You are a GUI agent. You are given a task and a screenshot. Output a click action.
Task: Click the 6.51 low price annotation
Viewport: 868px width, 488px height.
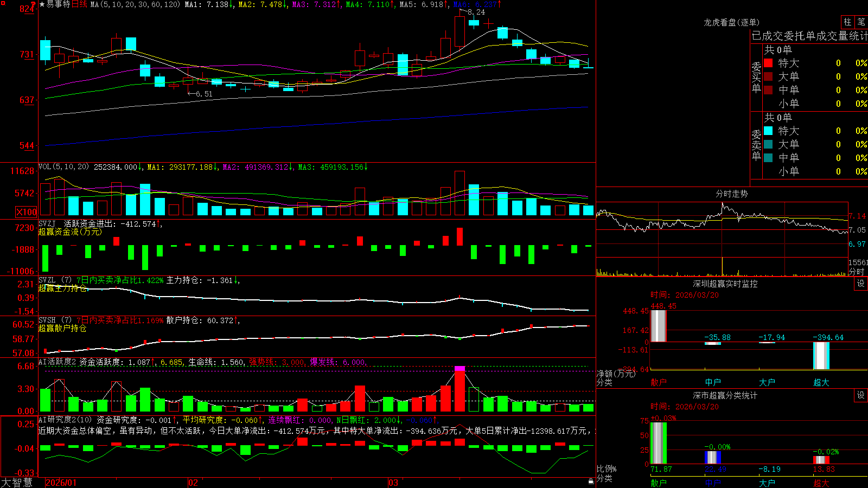(200, 94)
